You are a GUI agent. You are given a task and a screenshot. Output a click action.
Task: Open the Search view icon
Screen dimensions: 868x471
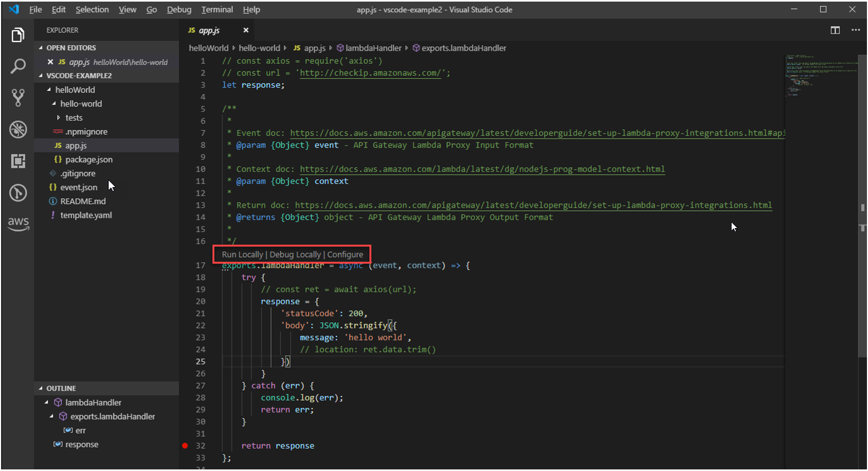click(x=18, y=67)
